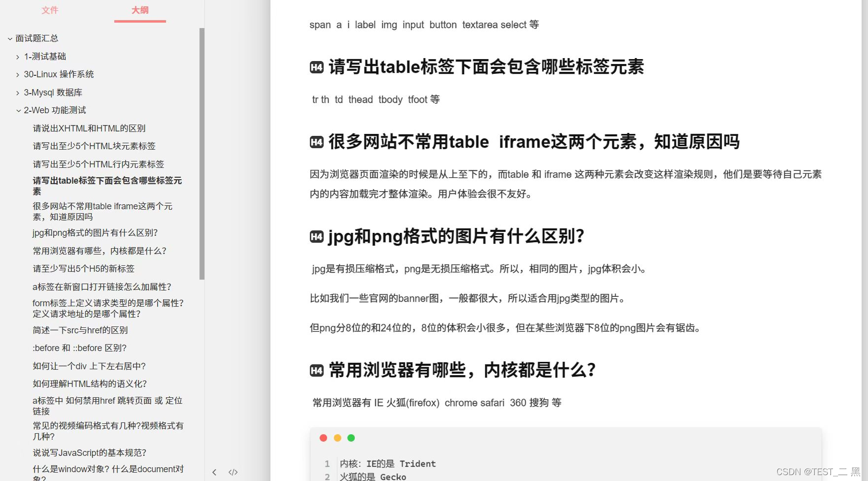Click the green dot on the code block
This screenshot has height=481, width=868.
coord(352,437)
